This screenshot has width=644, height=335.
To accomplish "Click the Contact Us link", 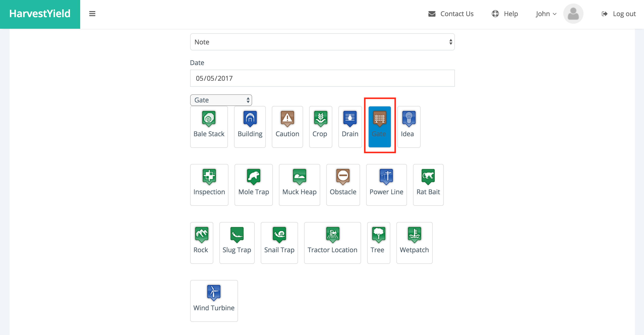I will coord(451,14).
